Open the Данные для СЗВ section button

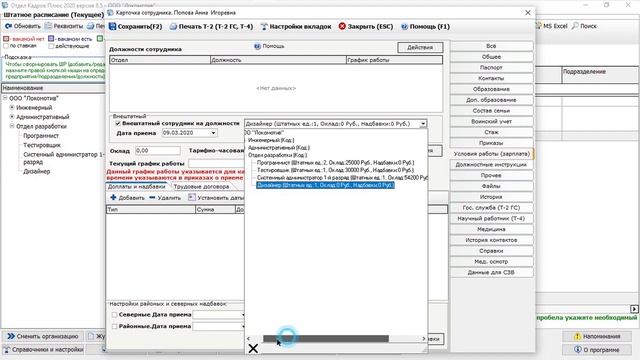491,272
